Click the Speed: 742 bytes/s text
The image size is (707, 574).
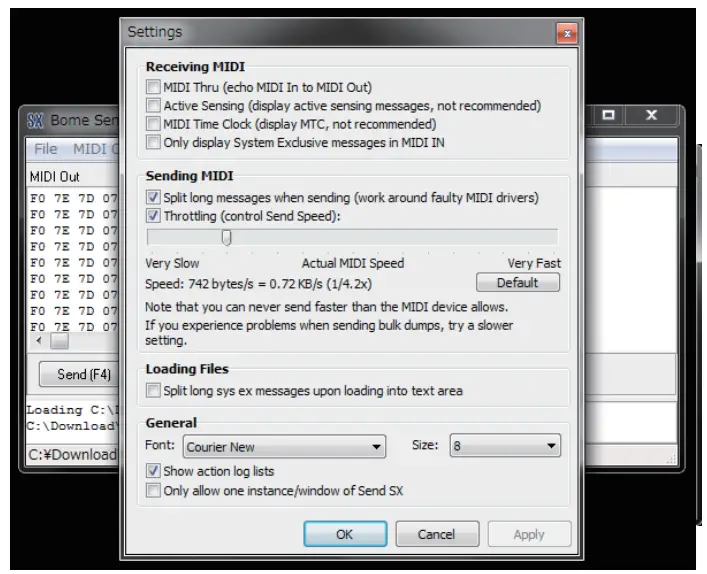259,284
